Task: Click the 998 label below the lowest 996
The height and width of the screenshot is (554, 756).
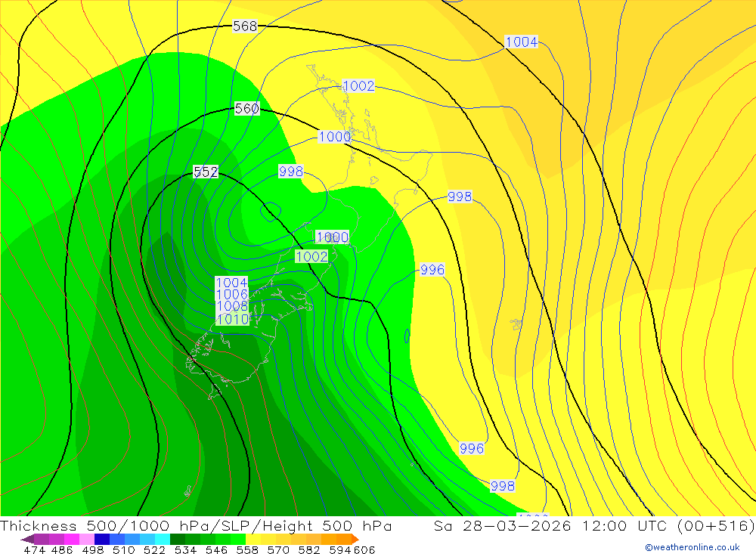Action: [x=503, y=485]
